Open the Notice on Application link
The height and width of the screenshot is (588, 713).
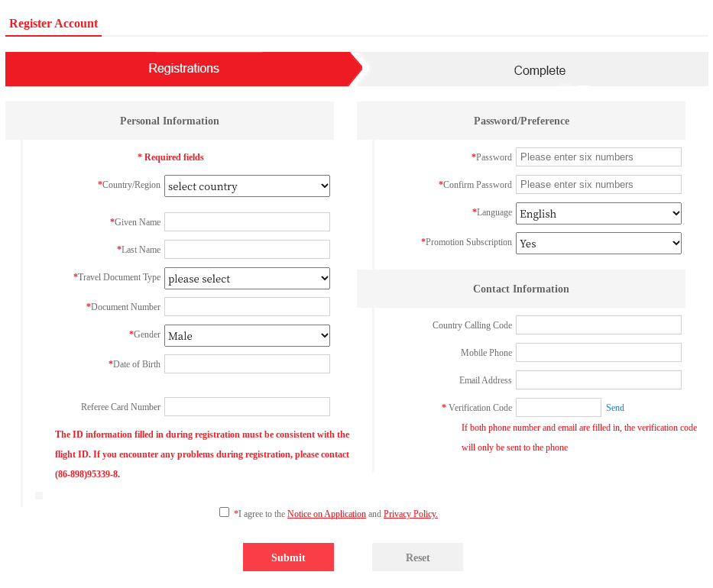coord(326,514)
